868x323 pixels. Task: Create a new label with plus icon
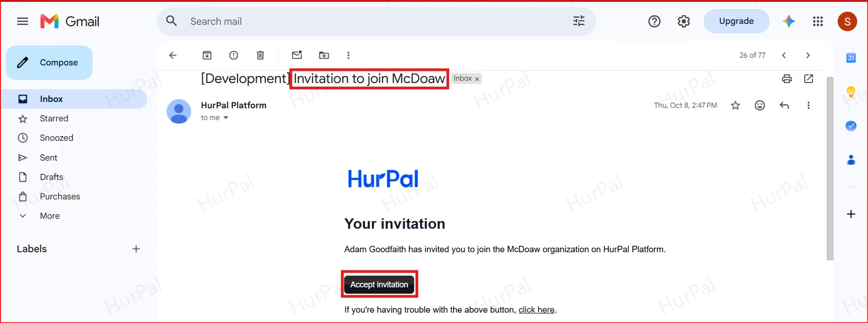click(x=136, y=249)
